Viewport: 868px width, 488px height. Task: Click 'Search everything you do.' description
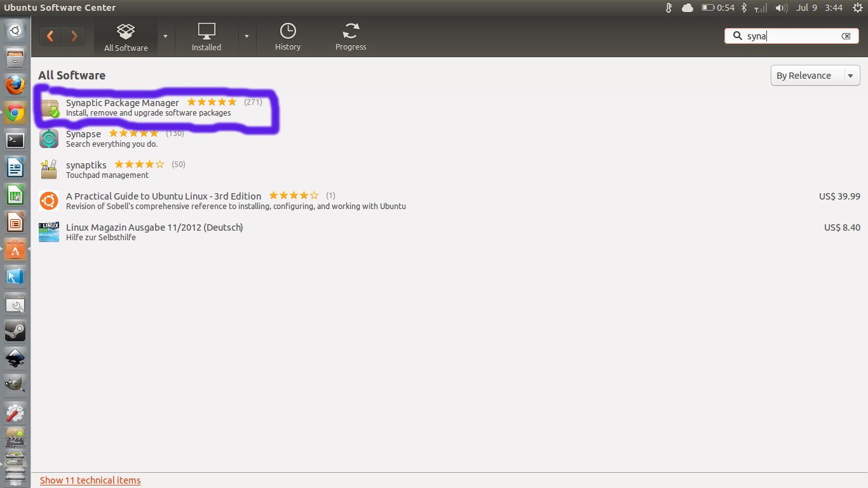(112, 144)
